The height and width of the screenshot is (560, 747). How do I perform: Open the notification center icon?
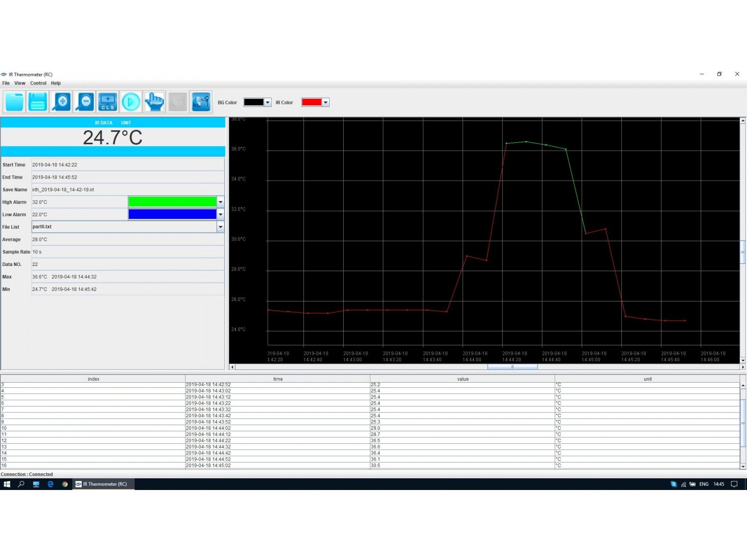[x=734, y=484]
